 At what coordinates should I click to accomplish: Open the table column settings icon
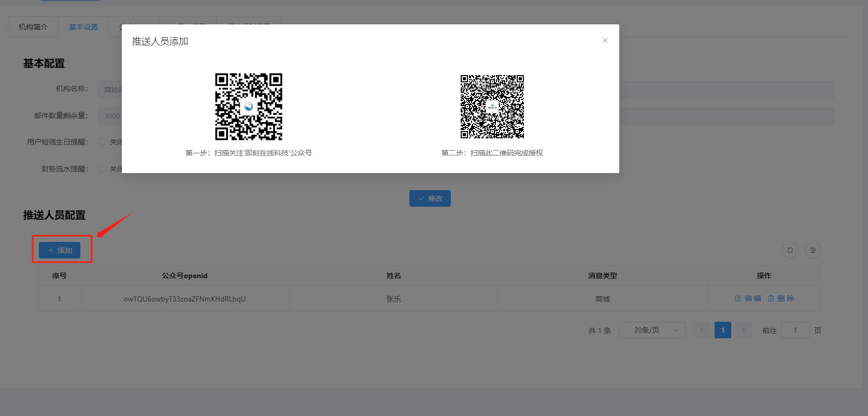tap(813, 250)
